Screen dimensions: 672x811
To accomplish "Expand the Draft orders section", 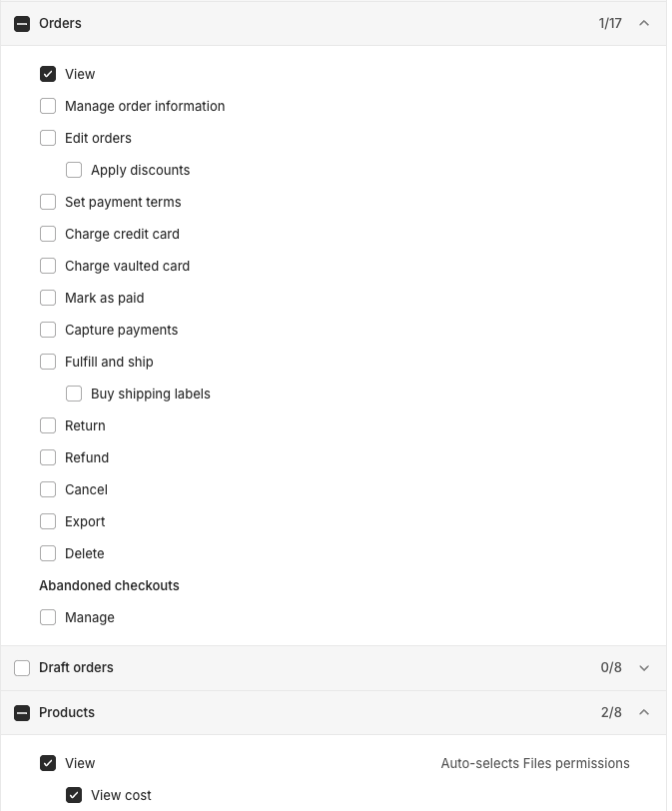I will (644, 668).
